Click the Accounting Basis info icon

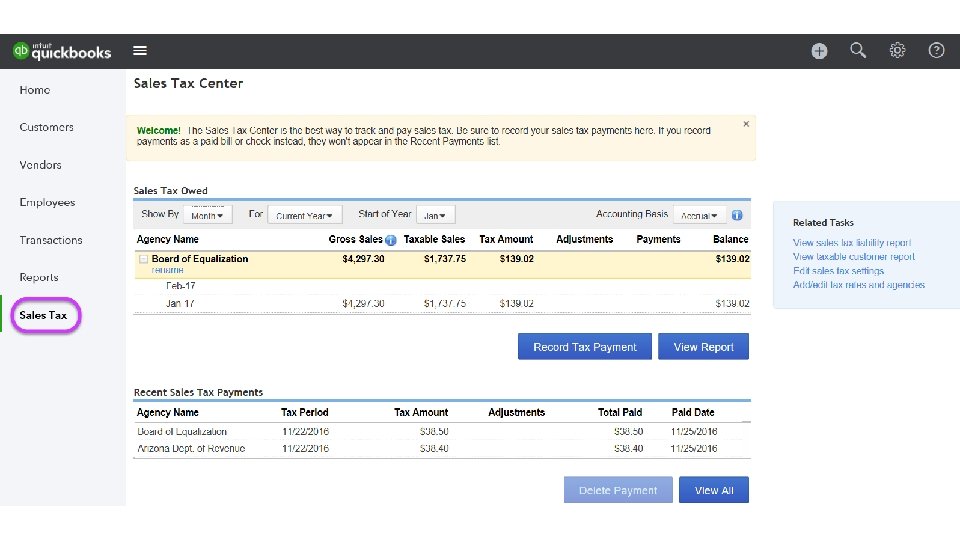[x=737, y=215]
